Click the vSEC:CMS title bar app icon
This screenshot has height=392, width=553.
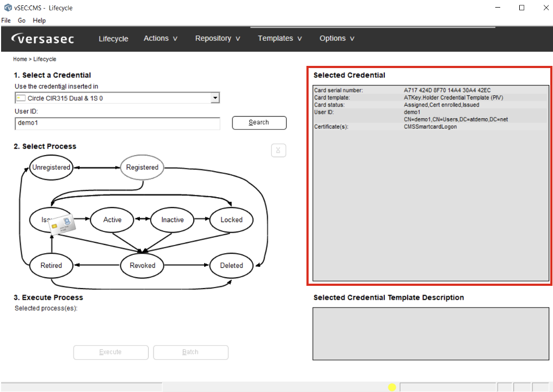[x=8, y=8]
